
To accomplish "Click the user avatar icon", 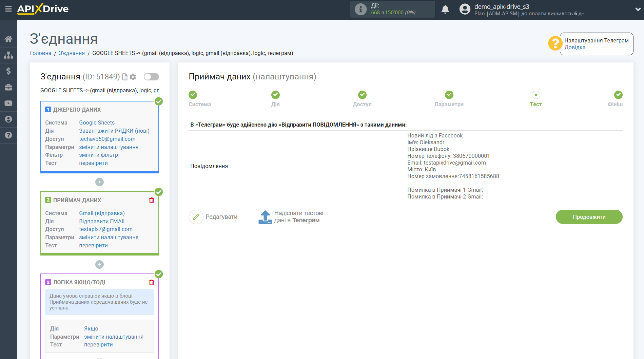I will point(465,9).
